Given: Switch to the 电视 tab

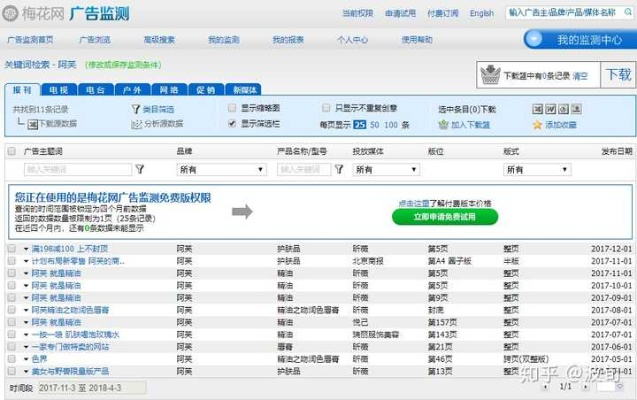Looking at the screenshot, I should (59, 90).
